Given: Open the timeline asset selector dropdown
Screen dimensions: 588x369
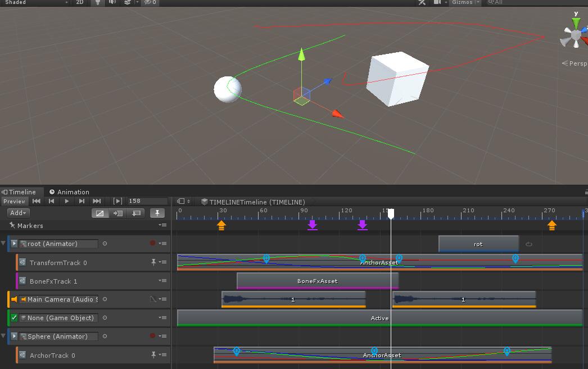Looking at the screenshot, I should [x=183, y=201].
